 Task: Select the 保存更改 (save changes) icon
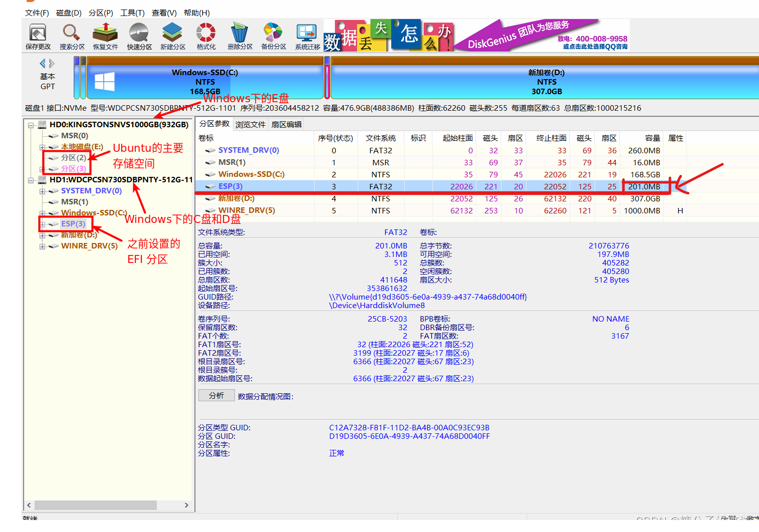click(x=37, y=35)
